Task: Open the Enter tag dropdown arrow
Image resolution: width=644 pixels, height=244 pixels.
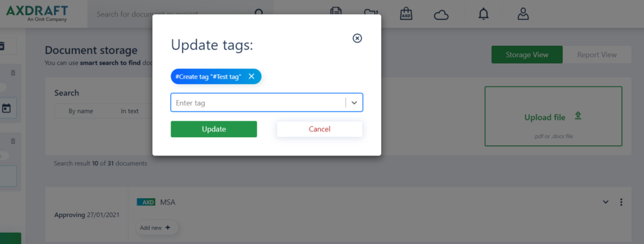Action: point(354,103)
